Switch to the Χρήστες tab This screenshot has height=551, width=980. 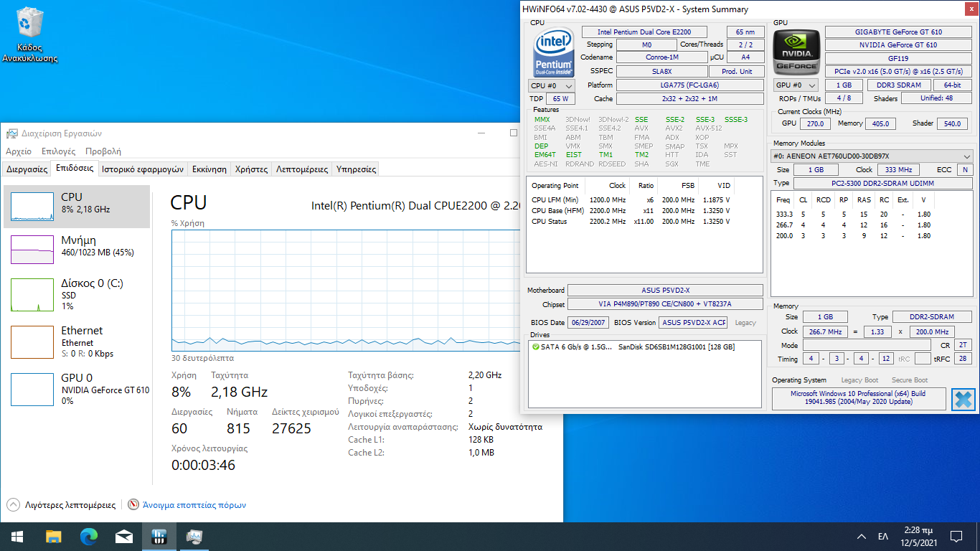pos(252,169)
